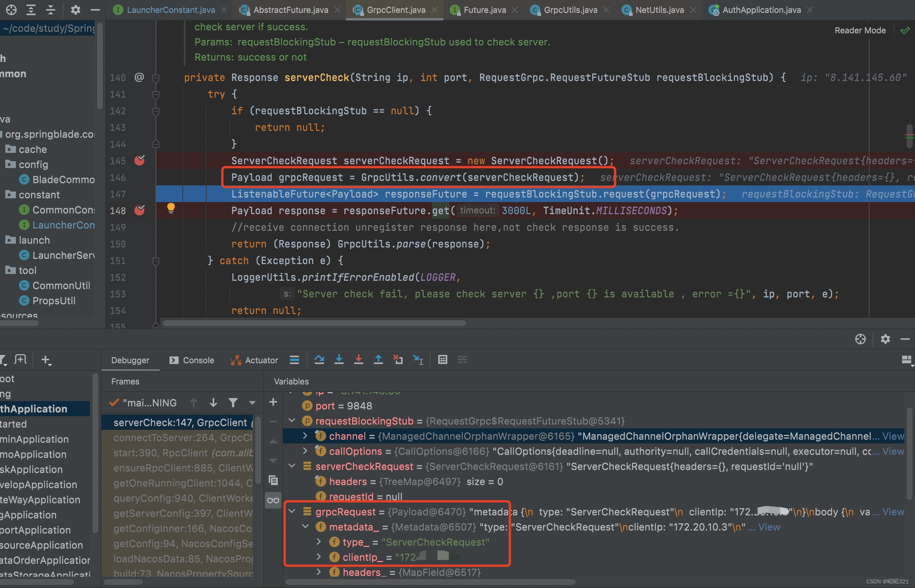Open the Console tab in debug panel
This screenshot has width=915, height=588.
(x=197, y=360)
